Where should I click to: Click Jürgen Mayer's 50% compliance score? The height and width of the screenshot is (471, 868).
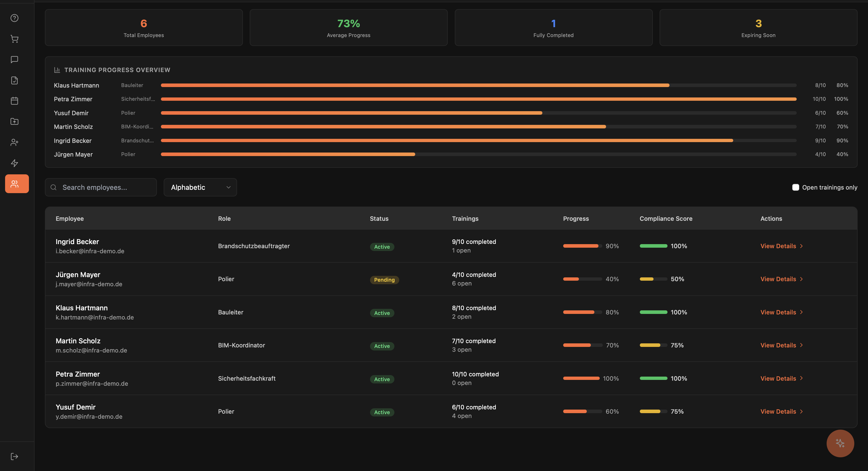pos(677,279)
